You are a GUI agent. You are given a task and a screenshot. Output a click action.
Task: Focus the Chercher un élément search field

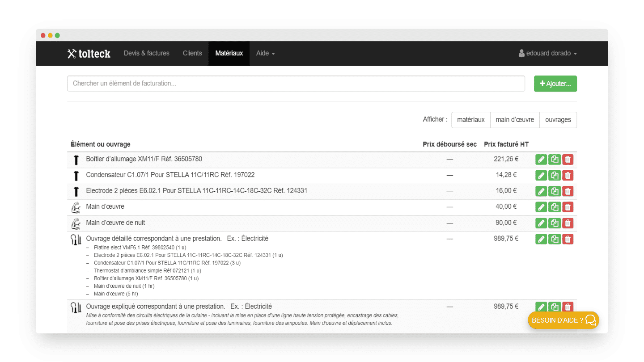coord(296,84)
